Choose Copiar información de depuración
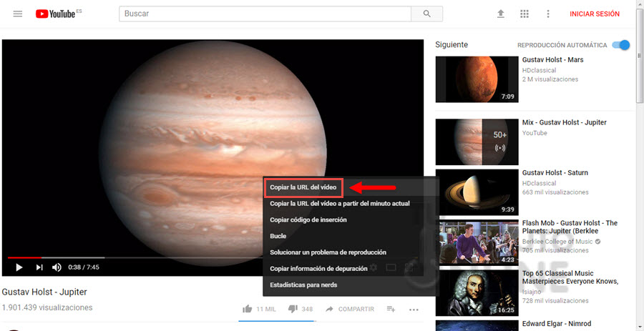This screenshot has height=331, width=644. (318, 269)
